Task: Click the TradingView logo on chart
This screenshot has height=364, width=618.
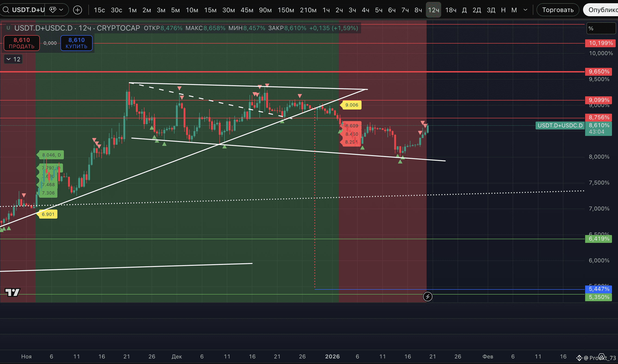Action: coord(12,292)
